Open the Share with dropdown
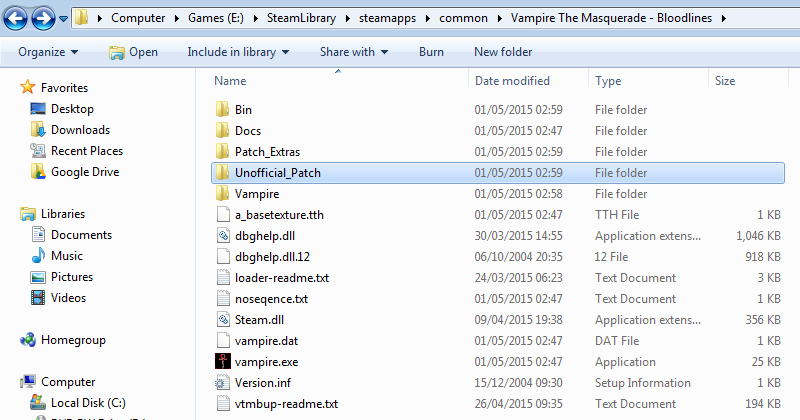 354,52
